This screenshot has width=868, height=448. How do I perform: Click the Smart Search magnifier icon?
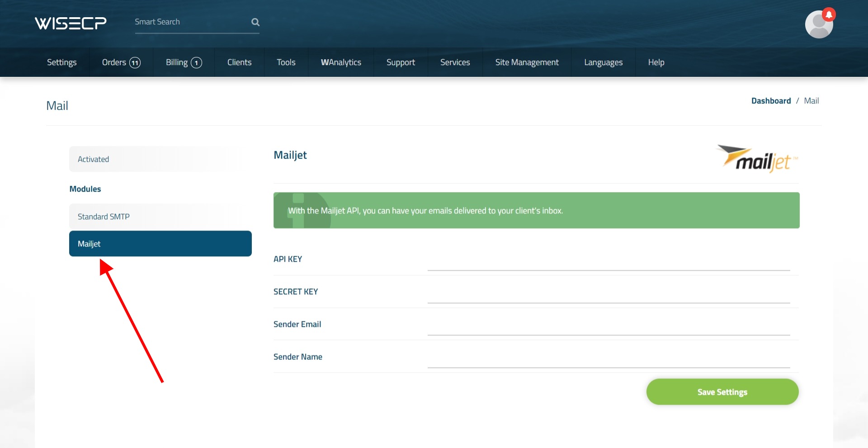pos(255,22)
